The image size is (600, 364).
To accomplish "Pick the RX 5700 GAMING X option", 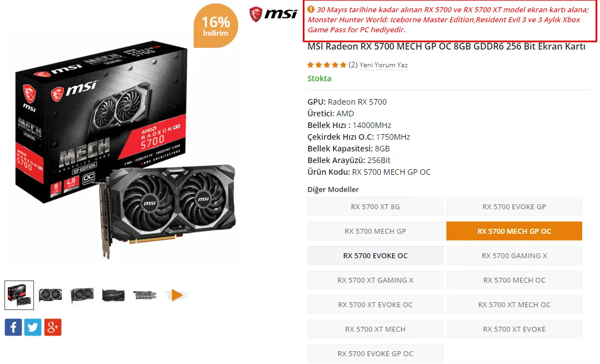I will coord(514,255).
